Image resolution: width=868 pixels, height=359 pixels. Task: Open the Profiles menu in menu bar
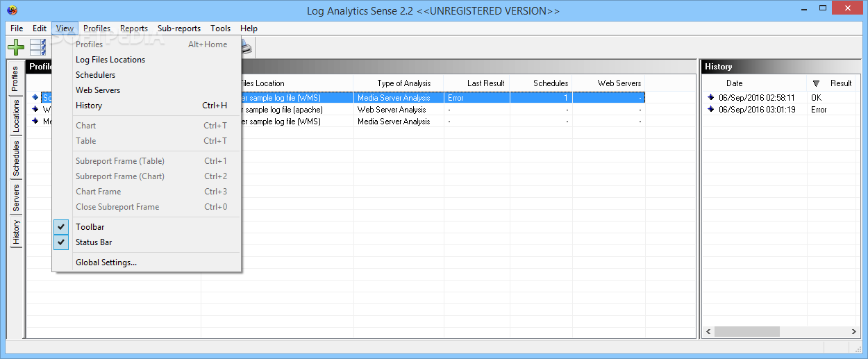97,28
